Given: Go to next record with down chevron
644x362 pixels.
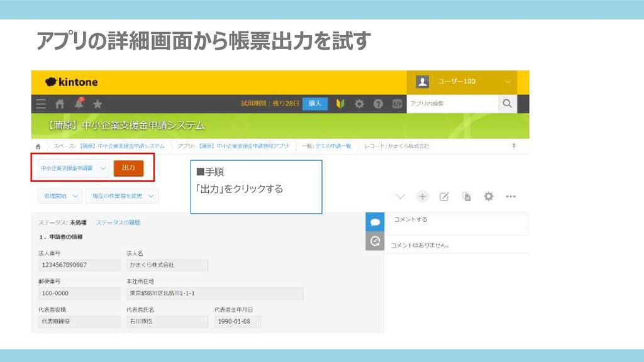Looking at the screenshot, I should click(x=400, y=197).
